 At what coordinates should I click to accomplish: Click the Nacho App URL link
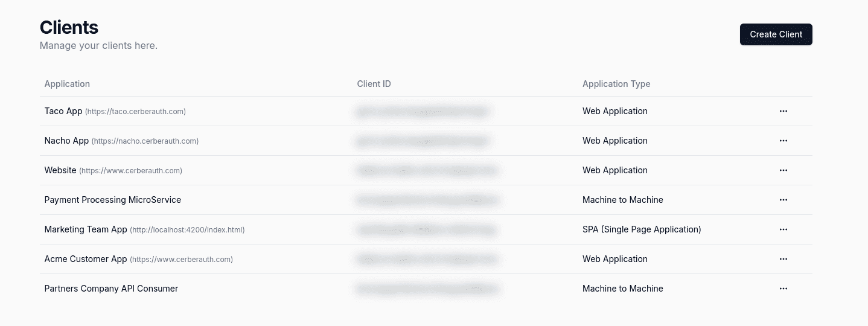pyautogui.click(x=145, y=141)
